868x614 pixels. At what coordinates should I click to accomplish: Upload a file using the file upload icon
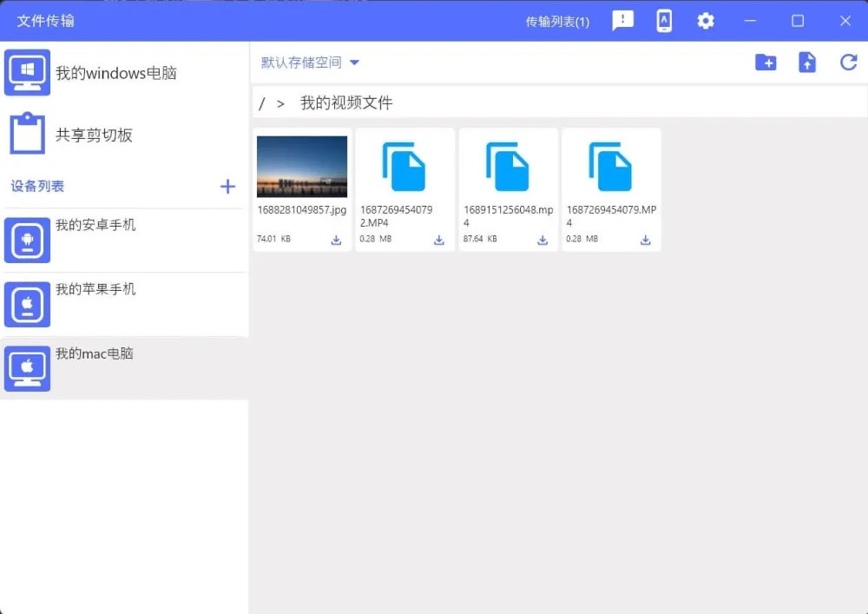click(807, 63)
